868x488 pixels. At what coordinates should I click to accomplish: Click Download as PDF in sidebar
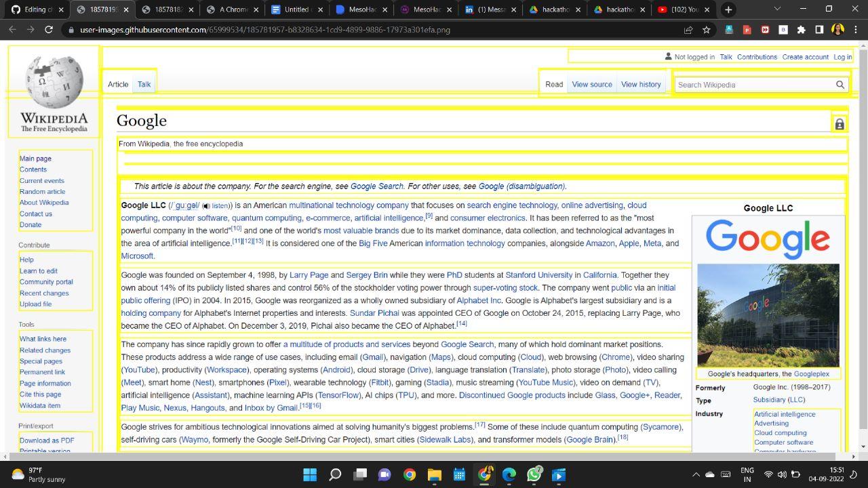click(47, 441)
